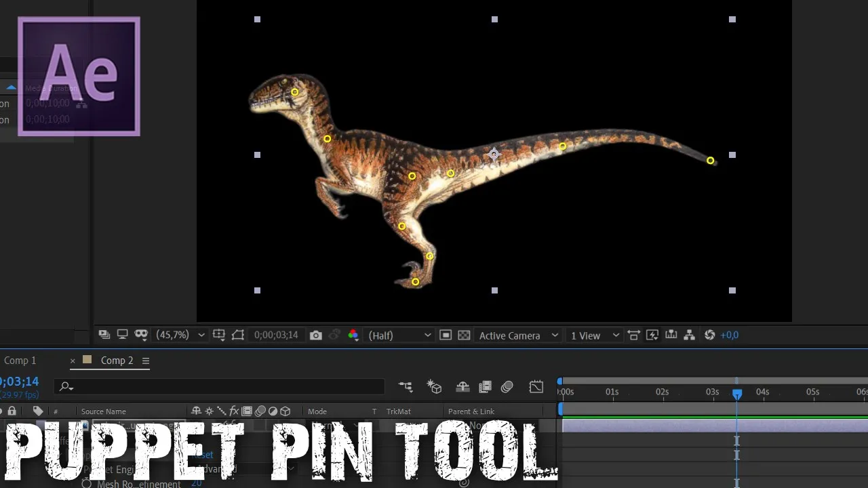Click the 3D Layer cube column icon
This screenshot has height=488, width=868.
(285, 411)
